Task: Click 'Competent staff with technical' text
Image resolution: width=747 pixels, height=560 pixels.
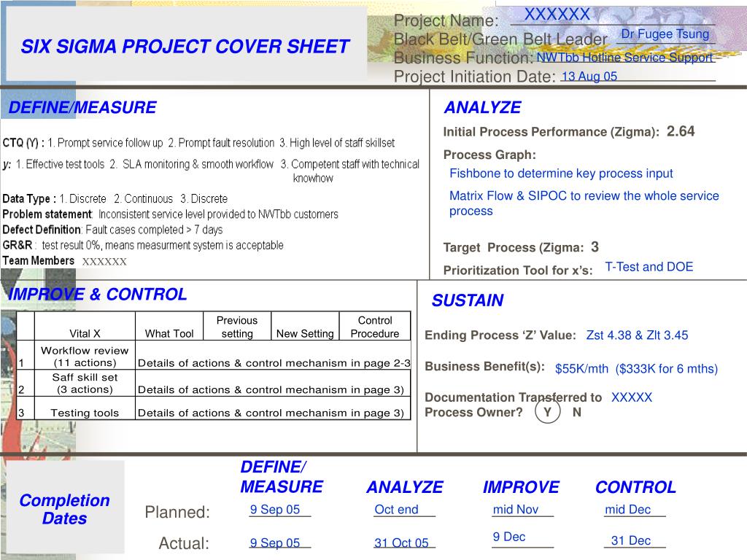Action: pos(355,164)
